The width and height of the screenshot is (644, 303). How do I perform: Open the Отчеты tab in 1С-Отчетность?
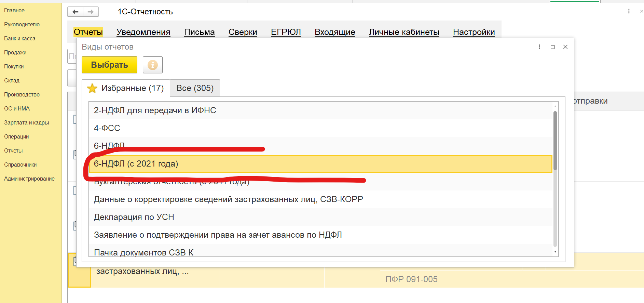coord(88,32)
